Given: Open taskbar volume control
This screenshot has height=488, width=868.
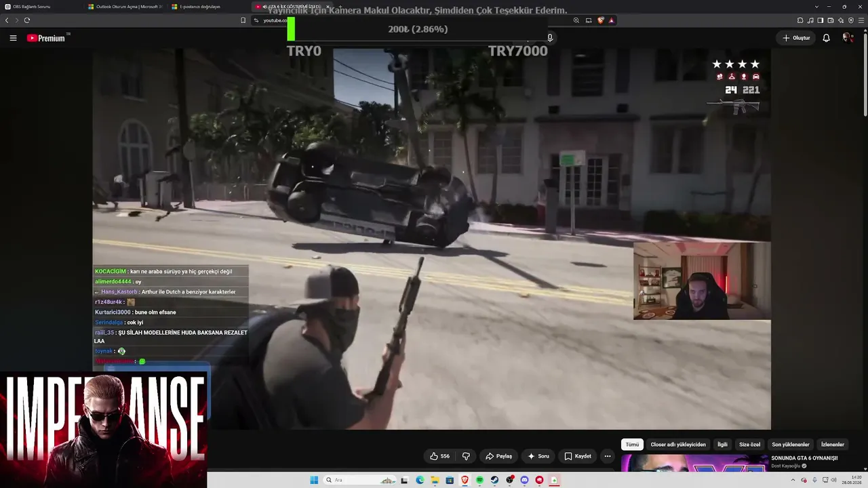Looking at the screenshot, I should (x=834, y=480).
